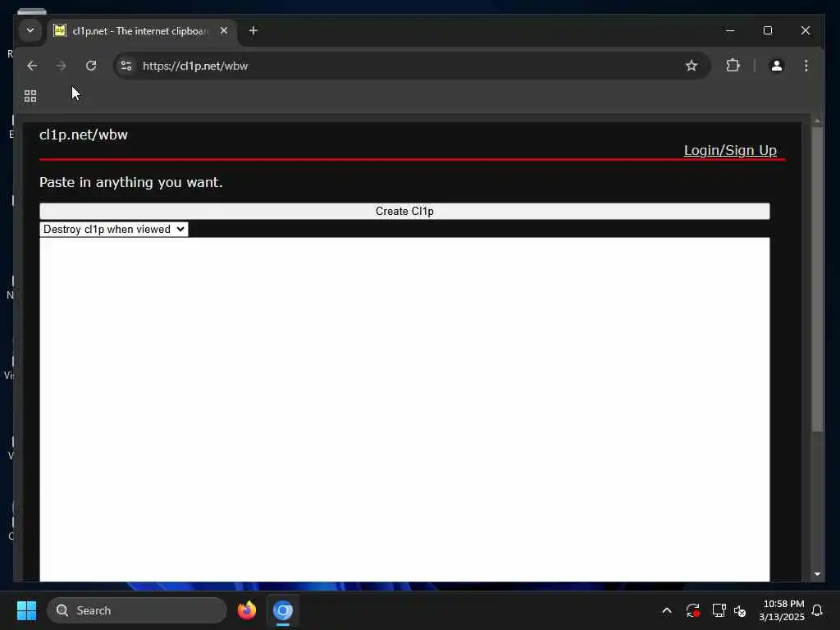Click the cl1p.net/wbw page heading
This screenshot has height=630, width=840.
coord(84,135)
